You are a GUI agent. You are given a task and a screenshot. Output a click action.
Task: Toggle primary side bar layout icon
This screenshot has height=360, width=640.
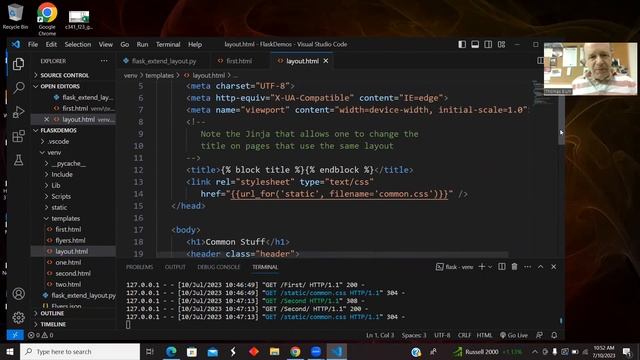pos(462,44)
